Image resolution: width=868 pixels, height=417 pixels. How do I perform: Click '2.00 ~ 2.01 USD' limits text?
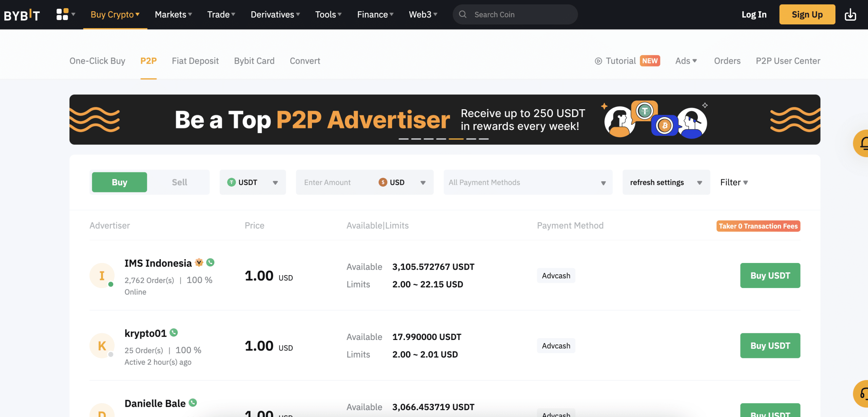(425, 354)
